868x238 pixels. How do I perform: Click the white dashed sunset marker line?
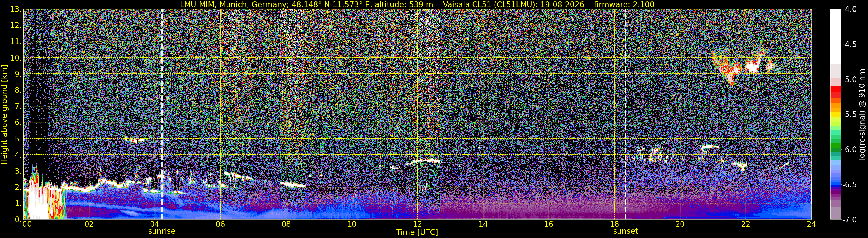point(626,114)
